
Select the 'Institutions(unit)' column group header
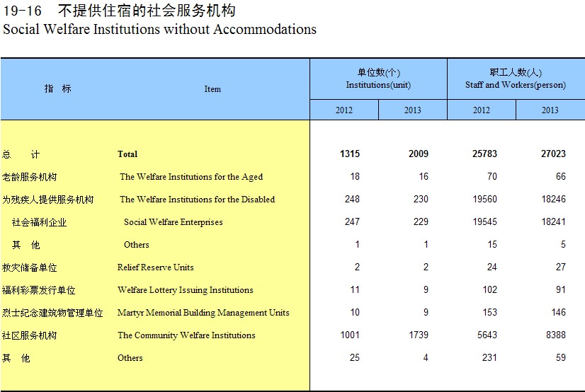pyautogui.click(x=378, y=79)
